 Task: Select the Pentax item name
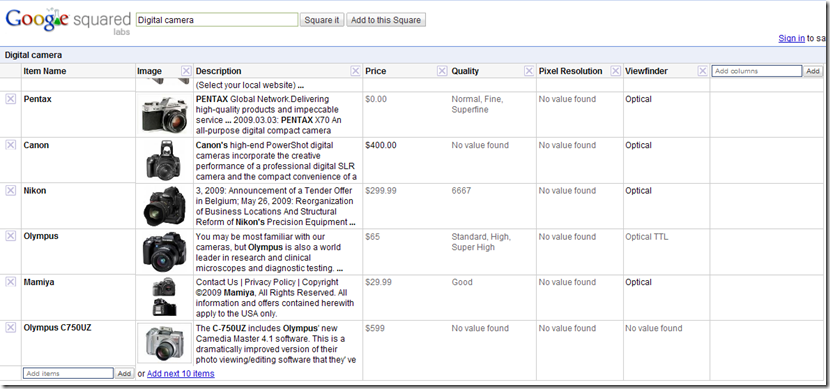[38, 99]
